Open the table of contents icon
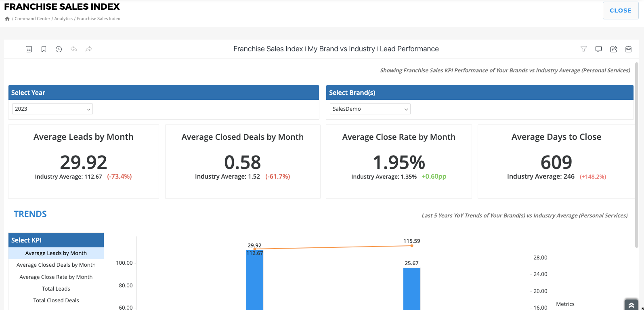This screenshot has height=310, width=644. coord(29,49)
